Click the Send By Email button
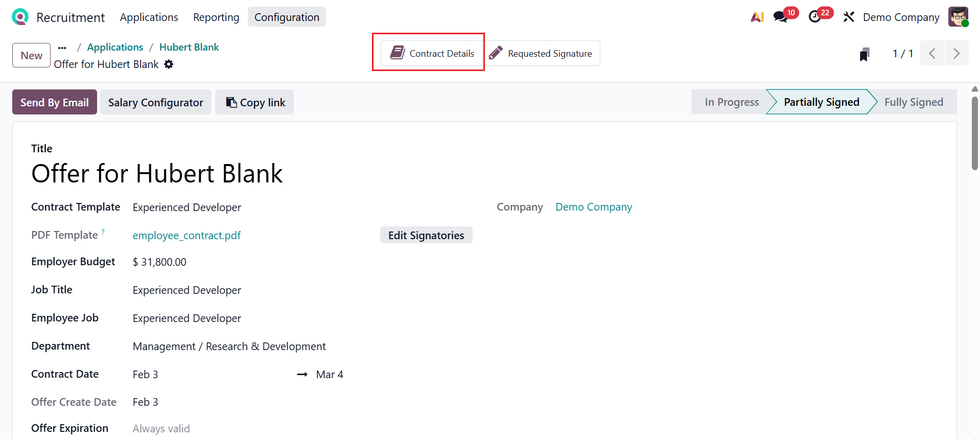Screen dimensions: 980x439 (55, 102)
